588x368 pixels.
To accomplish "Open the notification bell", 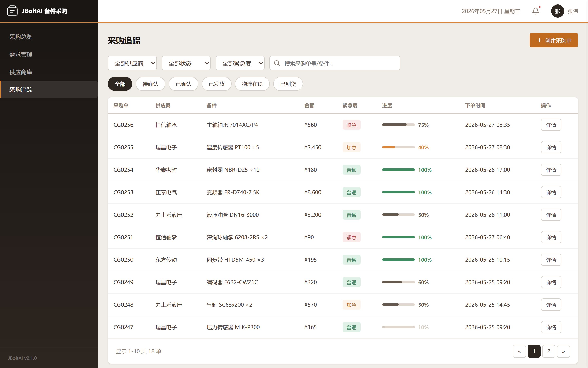I will click(536, 11).
